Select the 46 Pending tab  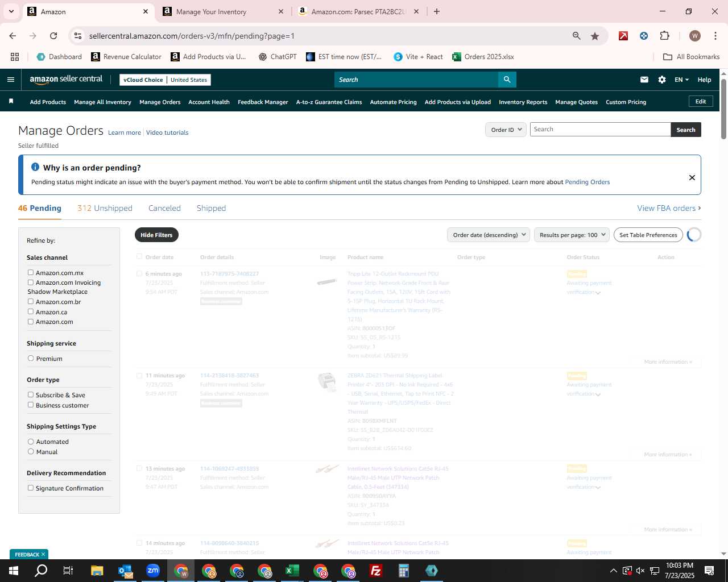point(40,208)
